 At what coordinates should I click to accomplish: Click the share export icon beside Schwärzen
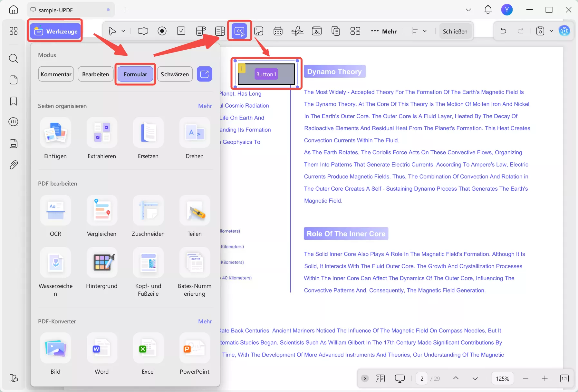(x=205, y=74)
